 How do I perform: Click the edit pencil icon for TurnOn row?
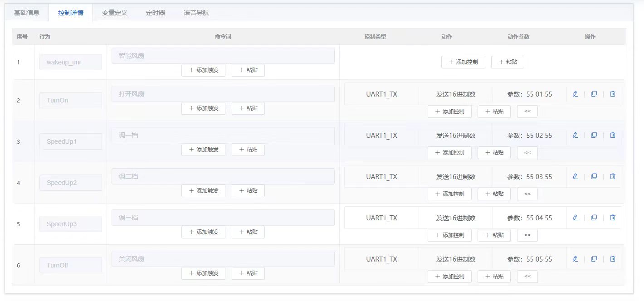(575, 94)
